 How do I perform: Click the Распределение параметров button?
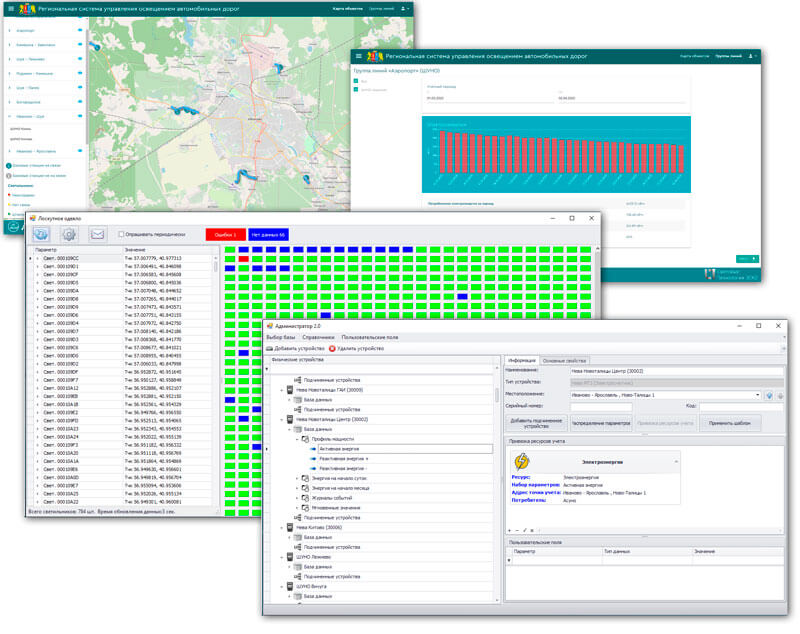601,423
